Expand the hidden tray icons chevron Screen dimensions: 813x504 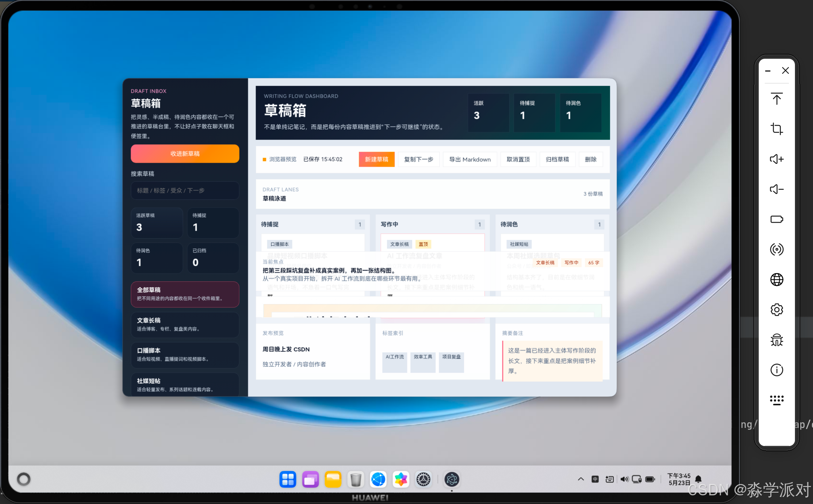point(581,479)
